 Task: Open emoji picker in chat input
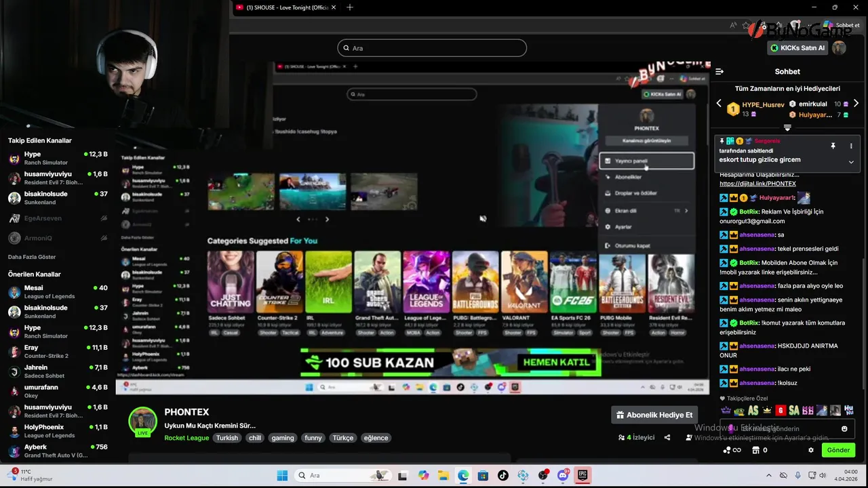point(844,428)
